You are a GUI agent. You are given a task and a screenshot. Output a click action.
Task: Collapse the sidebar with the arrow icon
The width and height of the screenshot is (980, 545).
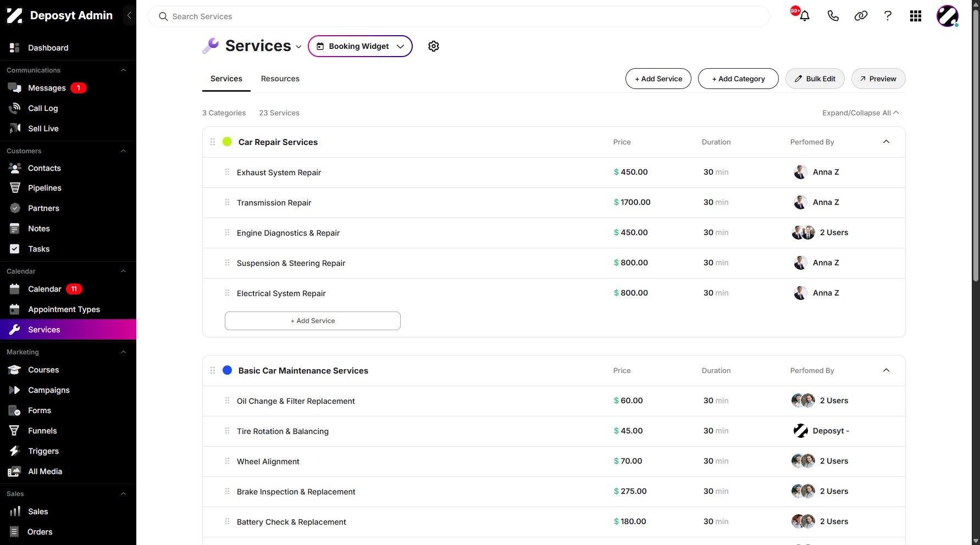pos(129,15)
